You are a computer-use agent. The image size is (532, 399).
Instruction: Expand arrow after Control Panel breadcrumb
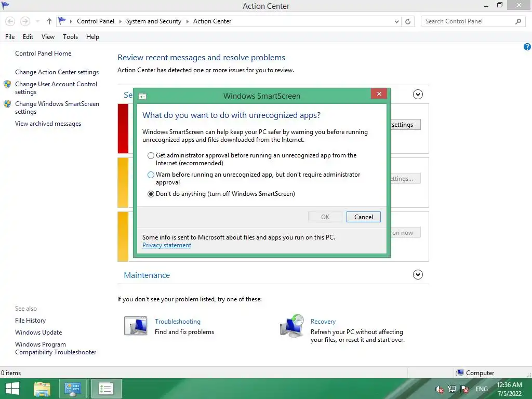coord(120,21)
